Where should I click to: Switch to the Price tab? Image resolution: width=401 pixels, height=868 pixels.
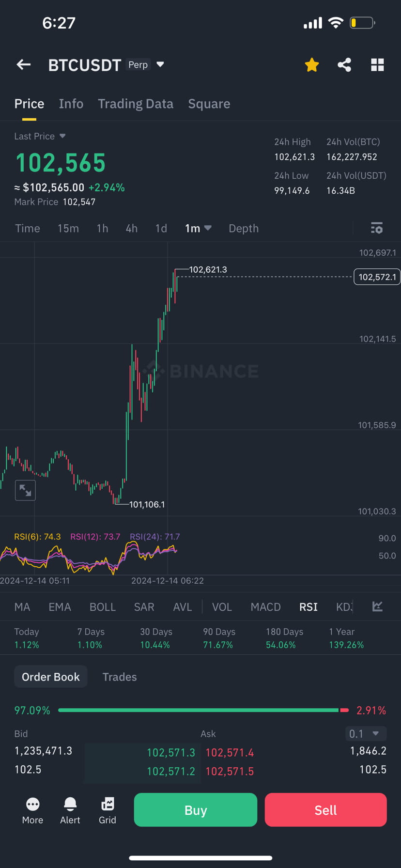click(29, 104)
